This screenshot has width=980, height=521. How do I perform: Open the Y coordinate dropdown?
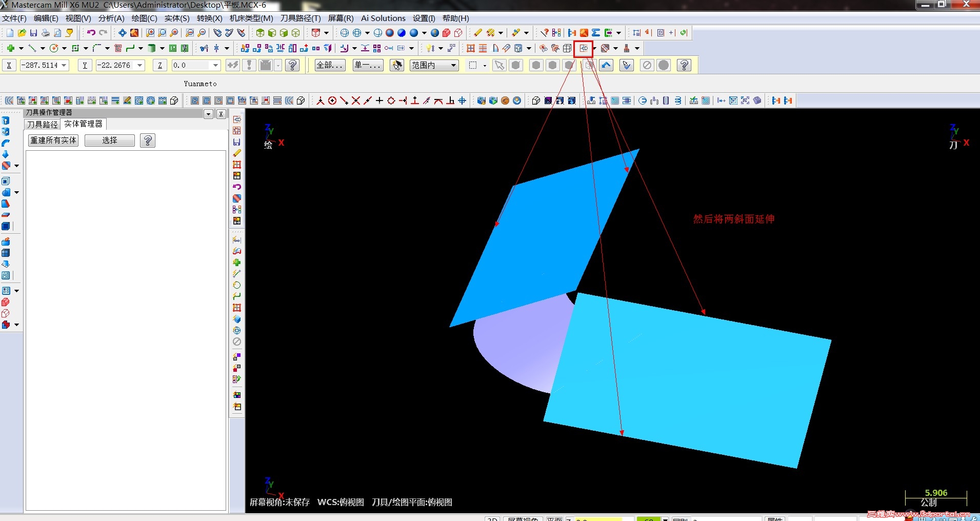(x=139, y=65)
